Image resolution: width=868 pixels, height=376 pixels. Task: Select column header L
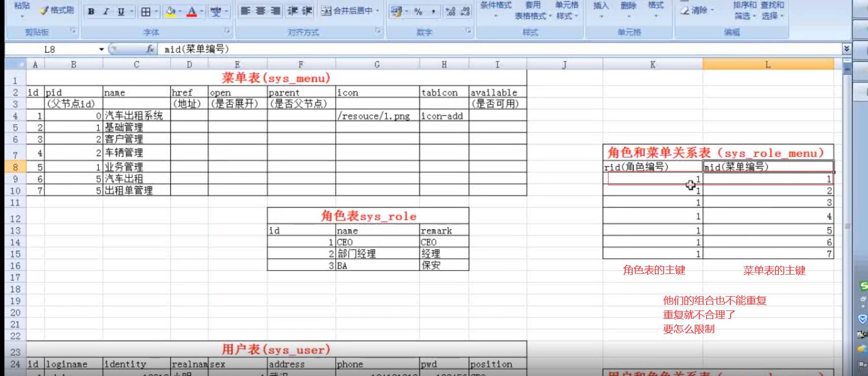(768, 65)
